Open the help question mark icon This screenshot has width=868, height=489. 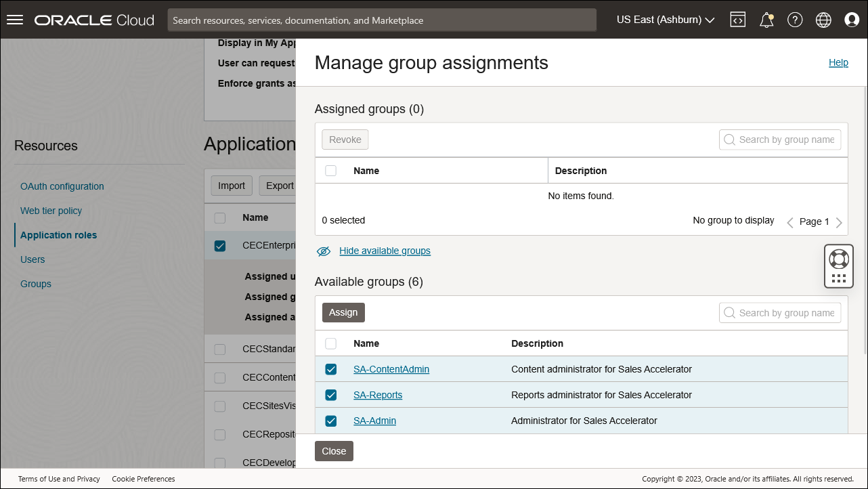794,20
